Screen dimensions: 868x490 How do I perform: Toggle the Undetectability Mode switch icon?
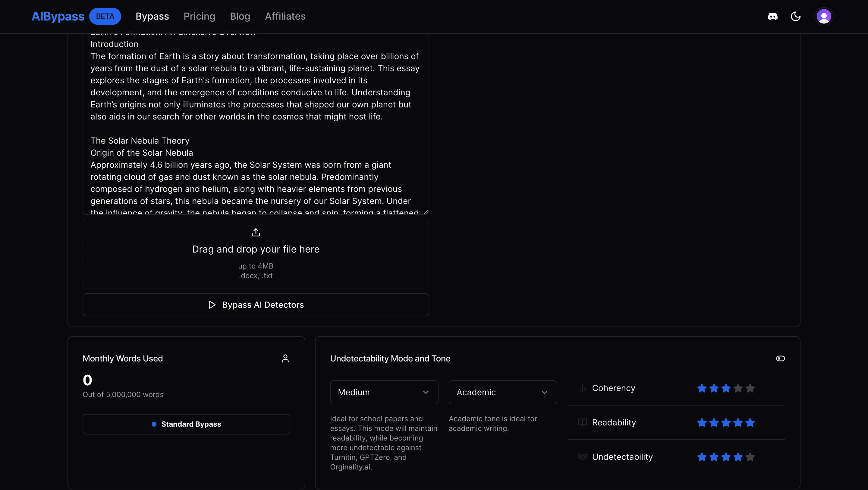[780, 358]
